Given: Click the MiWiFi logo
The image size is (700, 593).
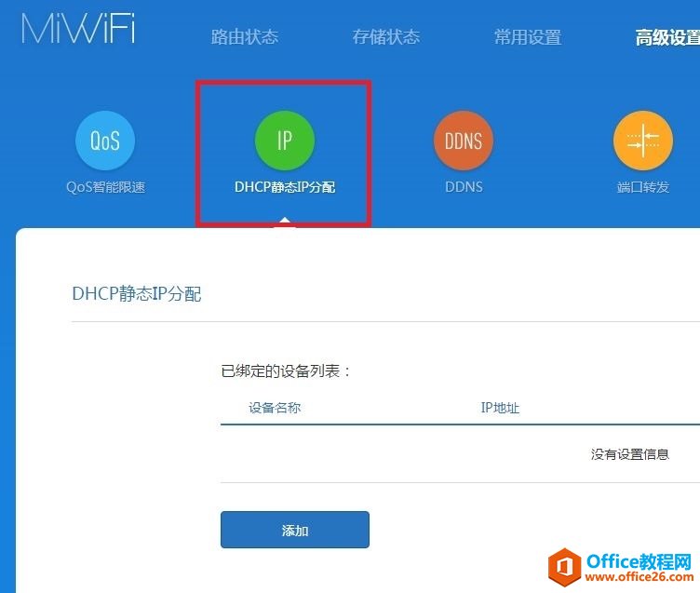Looking at the screenshot, I should [78, 29].
